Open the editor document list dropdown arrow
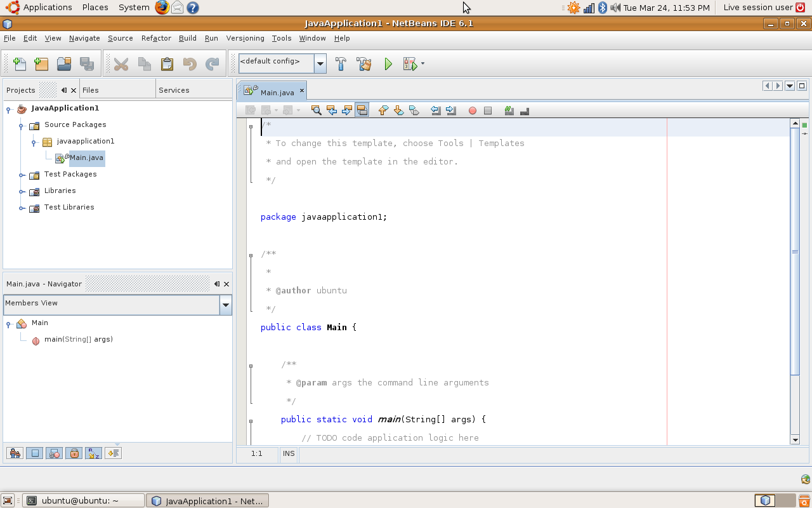 pos(790,86)
